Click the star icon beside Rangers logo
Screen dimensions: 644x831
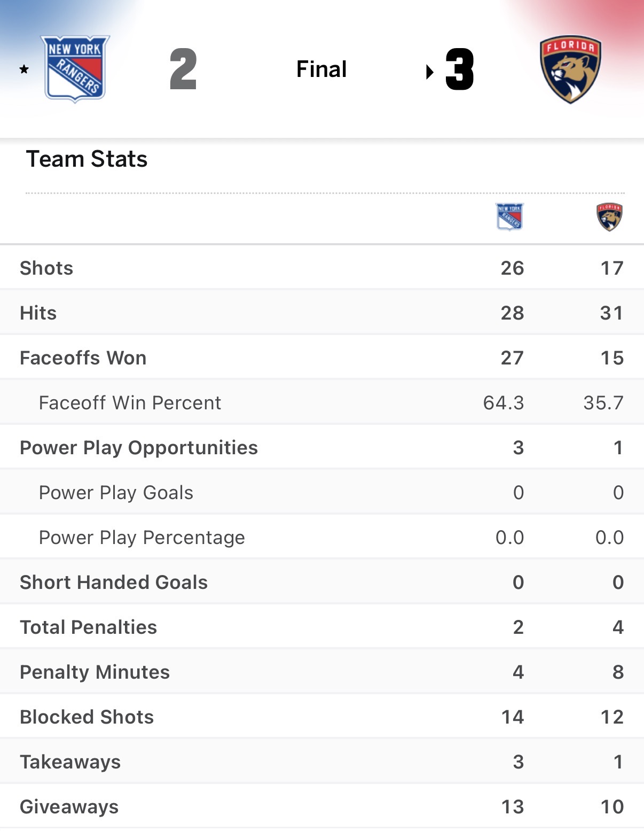pyautogui.click(x=24, y=69)
